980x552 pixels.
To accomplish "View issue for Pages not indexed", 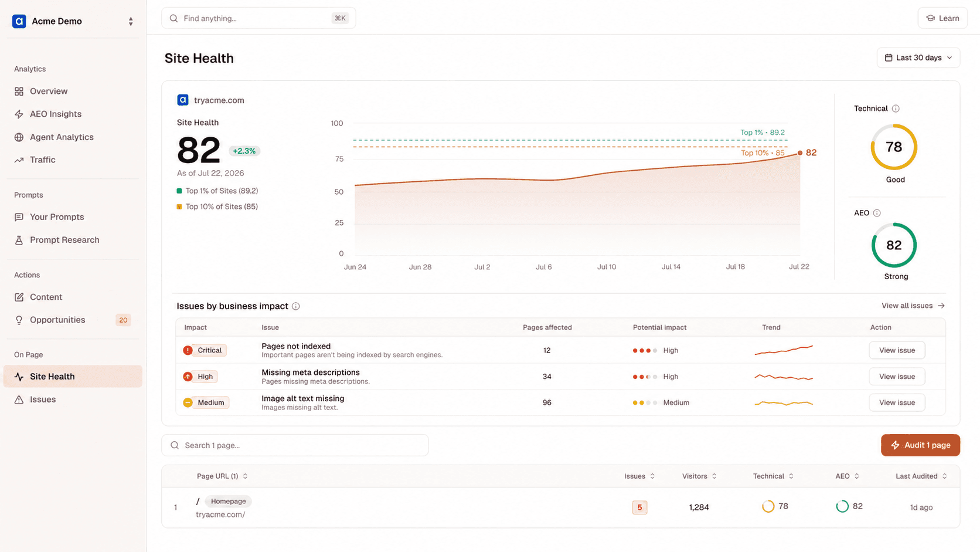I will (x=897, y=350).
